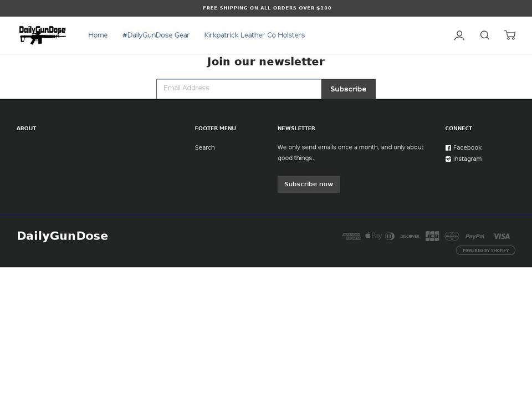Screen dimensions: 532x399
Task: Click the Subscribe button
Action: (349, 89)
